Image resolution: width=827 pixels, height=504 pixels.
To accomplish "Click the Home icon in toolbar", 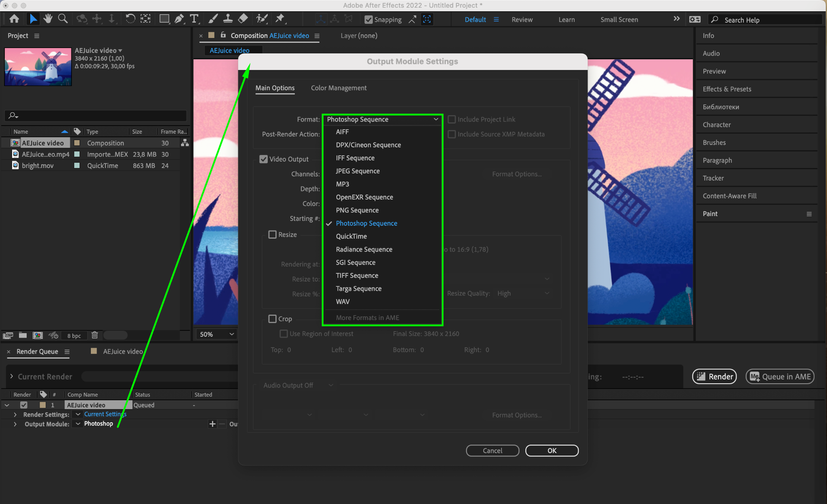I will 14,19.
